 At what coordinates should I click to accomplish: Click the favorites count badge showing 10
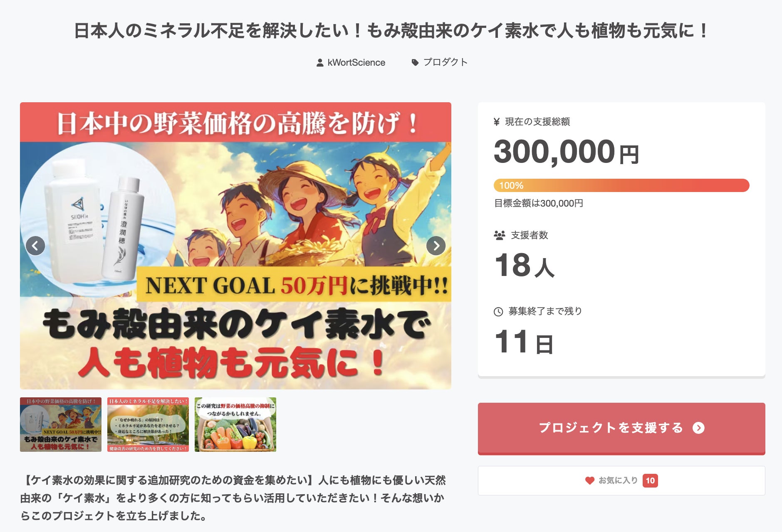click(650, 480)
